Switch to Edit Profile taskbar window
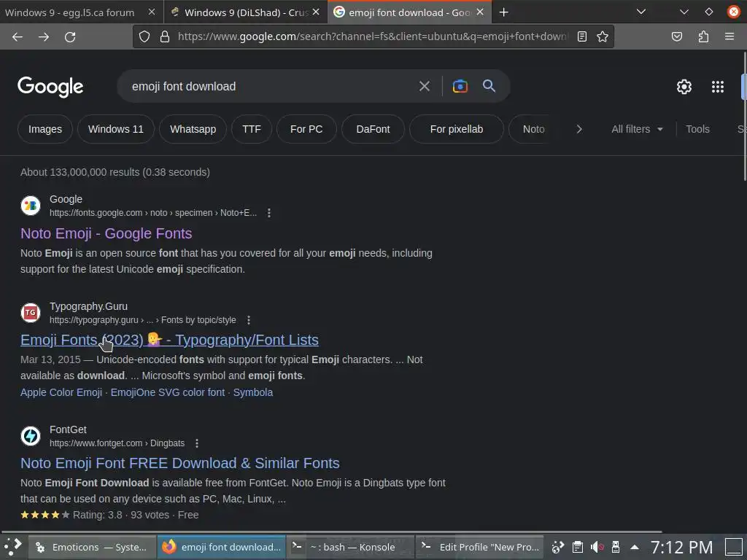This screenshot has width=747, height=560. click(x=481, y=547)
